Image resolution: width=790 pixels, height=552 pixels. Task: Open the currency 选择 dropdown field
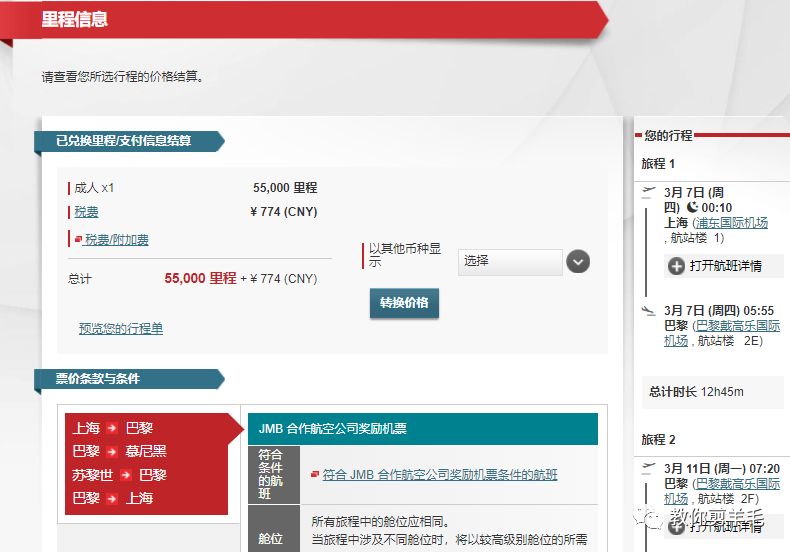coord(510,262)
